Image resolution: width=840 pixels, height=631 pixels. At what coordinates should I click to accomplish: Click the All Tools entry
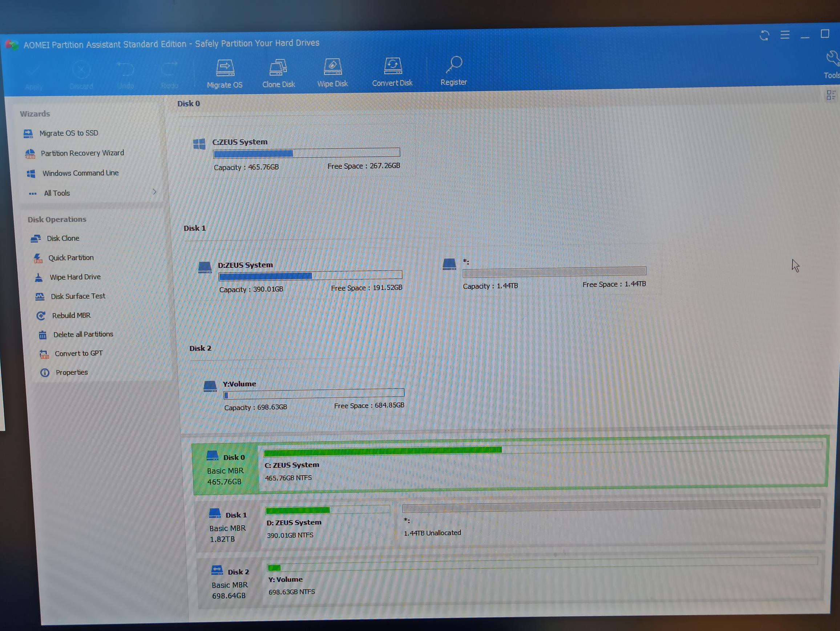[57, 193]
